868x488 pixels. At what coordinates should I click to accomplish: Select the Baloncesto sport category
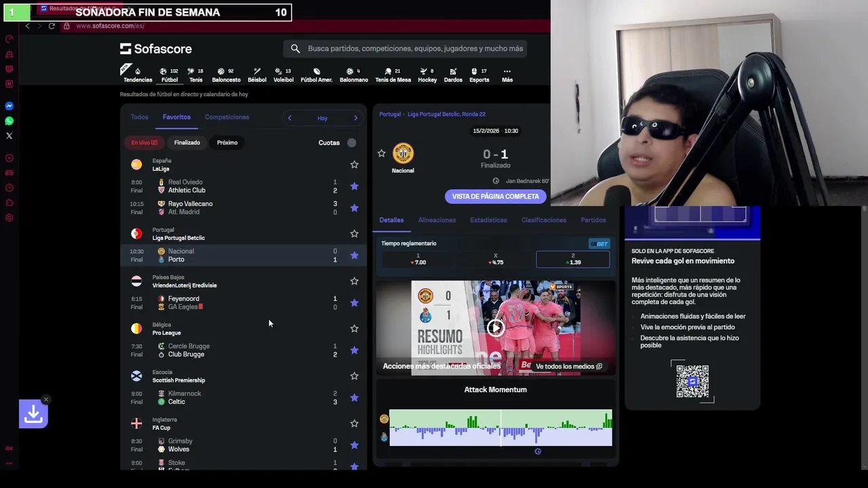click(x=226, y=75)
